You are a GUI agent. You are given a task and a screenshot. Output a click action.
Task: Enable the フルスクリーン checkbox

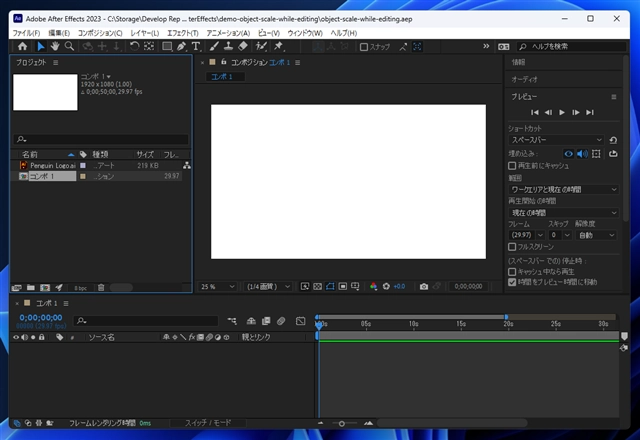click(x=513, y=247)
